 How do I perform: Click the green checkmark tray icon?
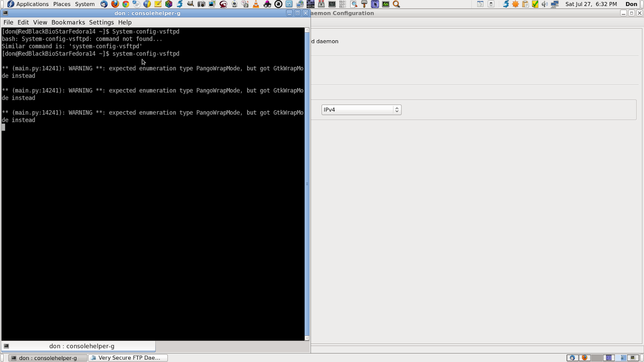point(535,4)
